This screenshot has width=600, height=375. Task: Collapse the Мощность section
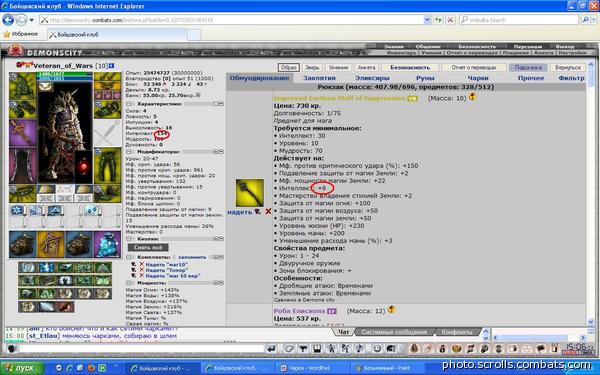(x=129, y=283)
